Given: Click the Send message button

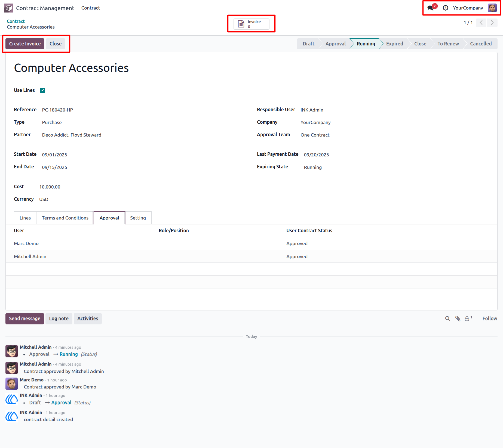Looking at the screenshot, I should [24, 319].
